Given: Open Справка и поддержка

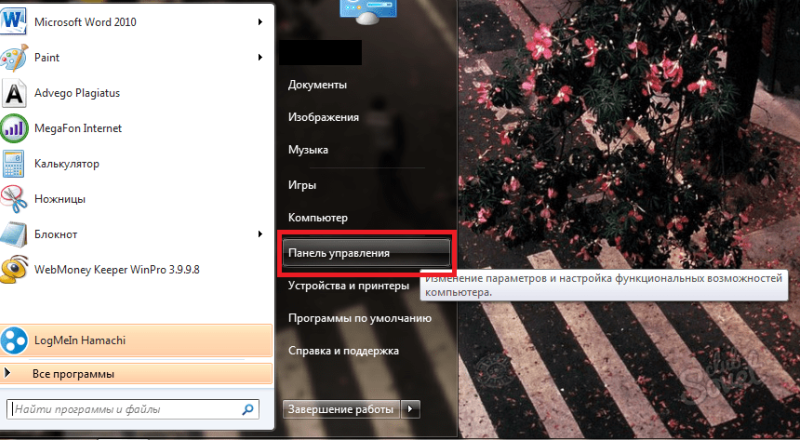Looking at the screenshot, I should [x=343, y=351].
